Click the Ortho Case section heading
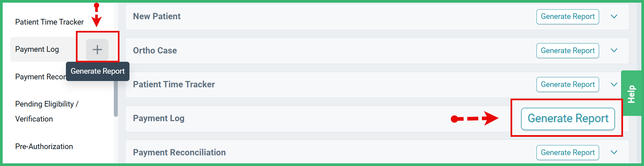The image size is (644, 166). click(x=155, y=50)
